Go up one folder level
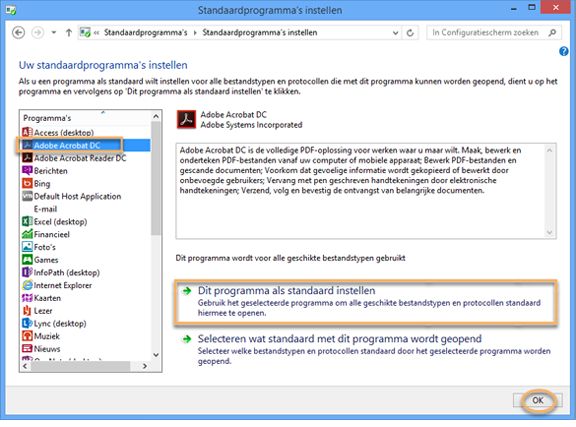The height and width of the screenshot is (427, 576). click(69, 33)
